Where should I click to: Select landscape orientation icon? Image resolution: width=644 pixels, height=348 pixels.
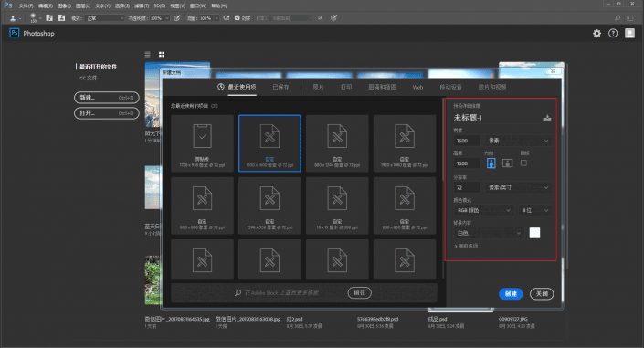pyautogui.click(x=508, y=163)
